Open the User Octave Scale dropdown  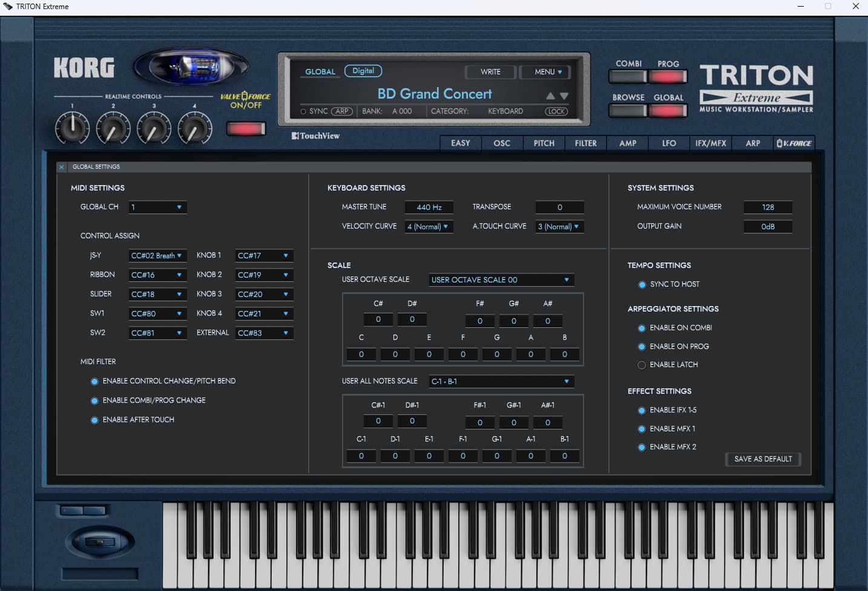[x=501, y=280]
